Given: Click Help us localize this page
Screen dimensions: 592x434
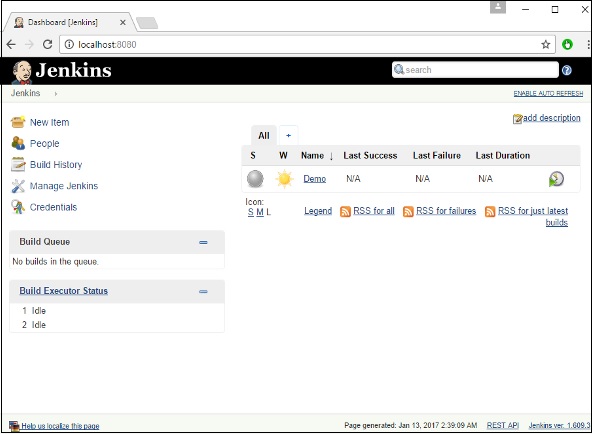Looking at the screenshot, I should [x=60, y=426].
